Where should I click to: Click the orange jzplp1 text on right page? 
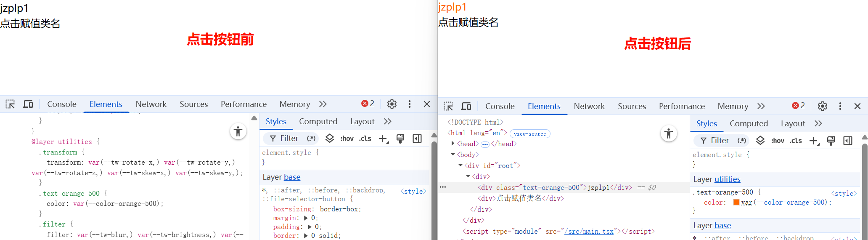coord(453,7)
